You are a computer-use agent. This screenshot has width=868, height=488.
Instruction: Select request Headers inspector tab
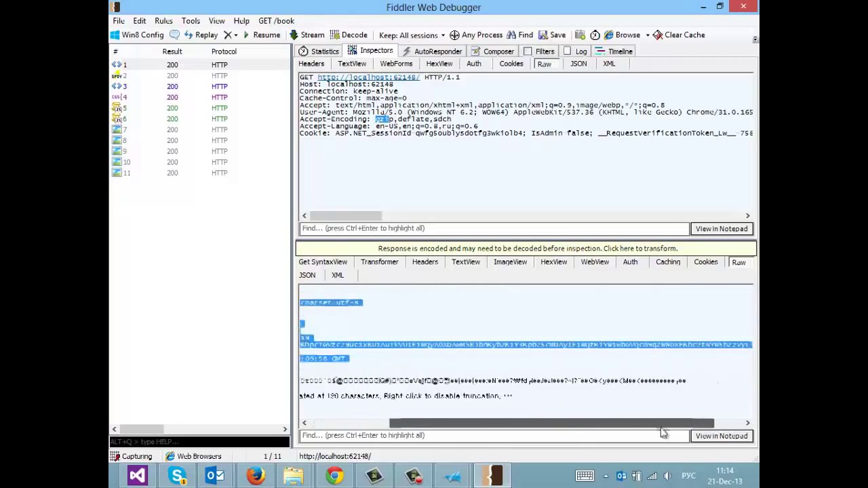311,64
